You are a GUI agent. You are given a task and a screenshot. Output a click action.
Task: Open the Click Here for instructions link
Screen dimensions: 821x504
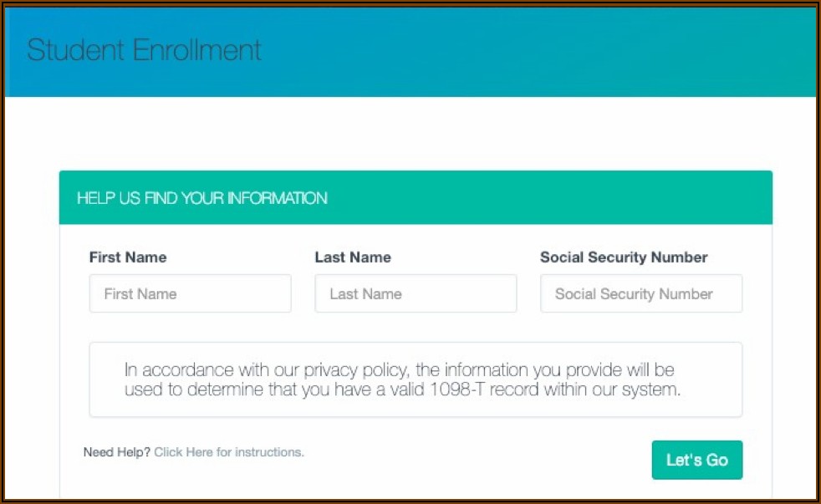[228, 452]
